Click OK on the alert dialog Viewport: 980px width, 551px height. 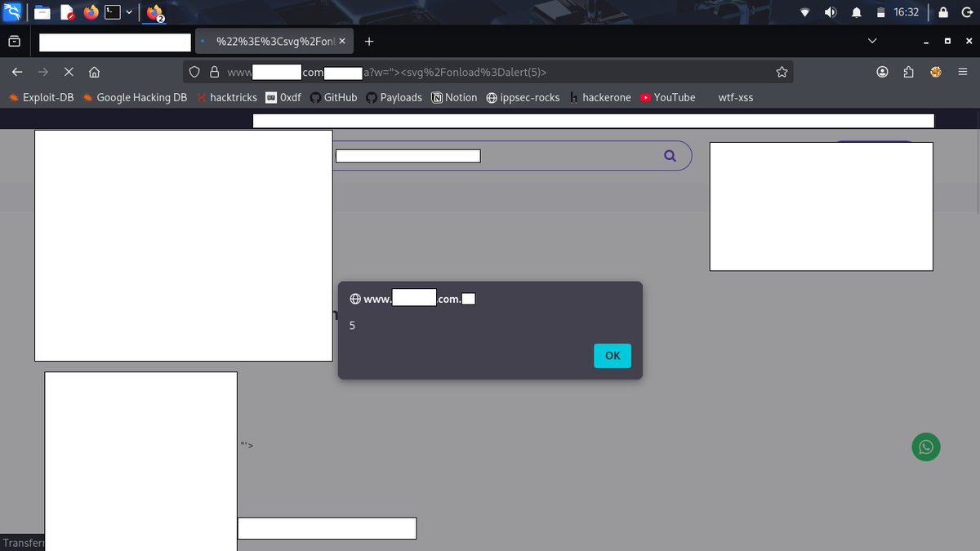click(x=612, y=355)
